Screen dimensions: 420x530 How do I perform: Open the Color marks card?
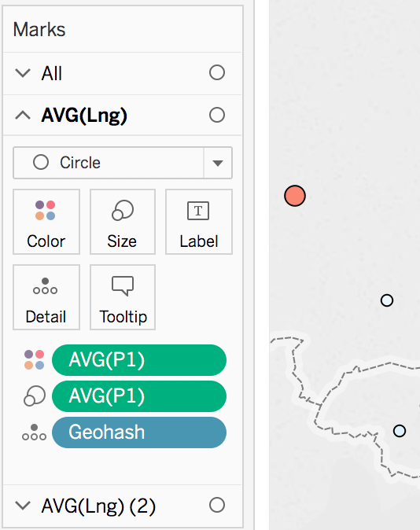click(46, 222)
